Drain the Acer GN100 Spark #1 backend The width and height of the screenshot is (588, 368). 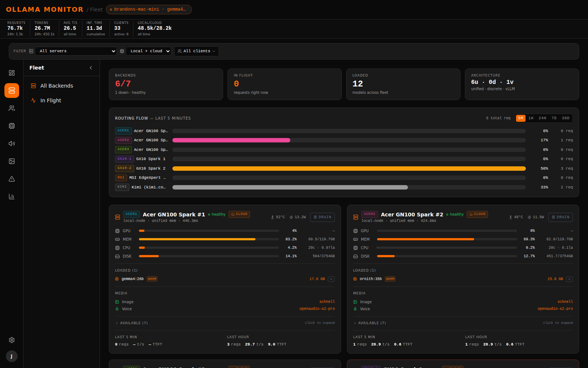[322, 217]
